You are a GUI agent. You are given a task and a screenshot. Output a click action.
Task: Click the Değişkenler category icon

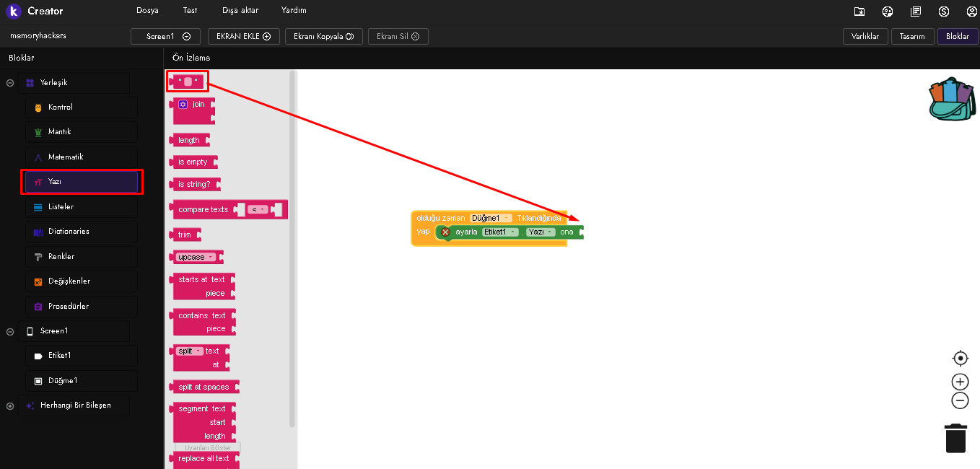coord(38,281)
